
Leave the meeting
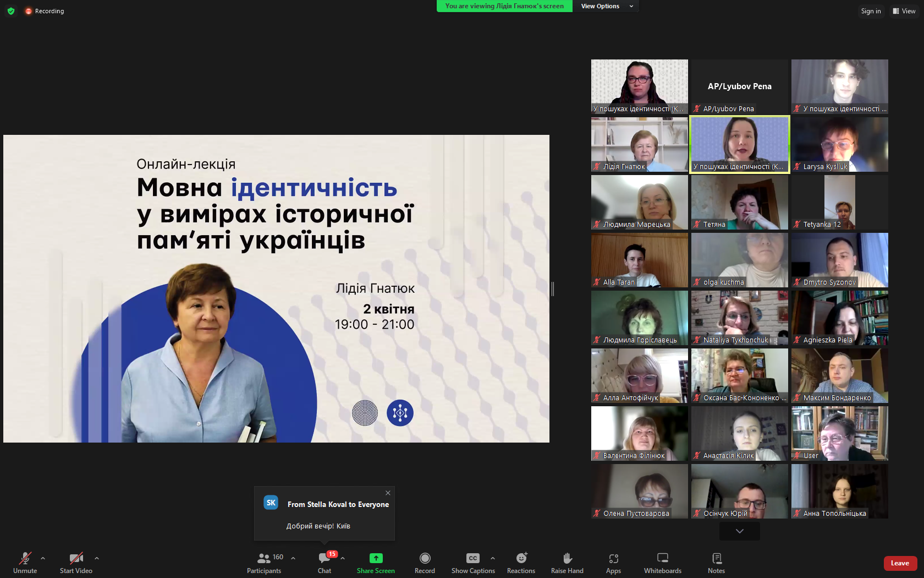900,563
